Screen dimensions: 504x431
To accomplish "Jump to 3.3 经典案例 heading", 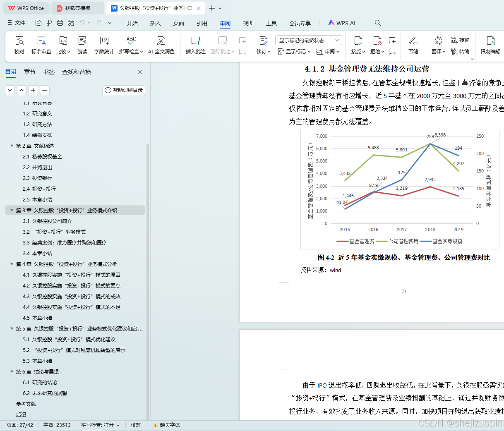I will point(65,243).
